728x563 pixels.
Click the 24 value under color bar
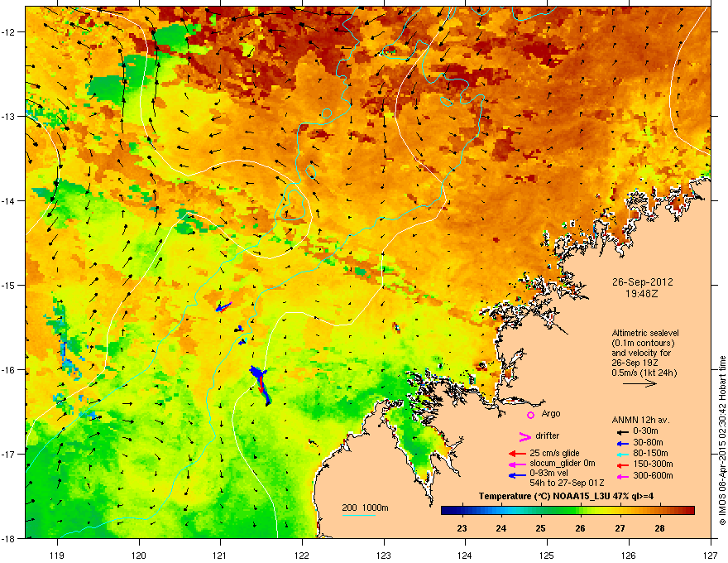501,528
